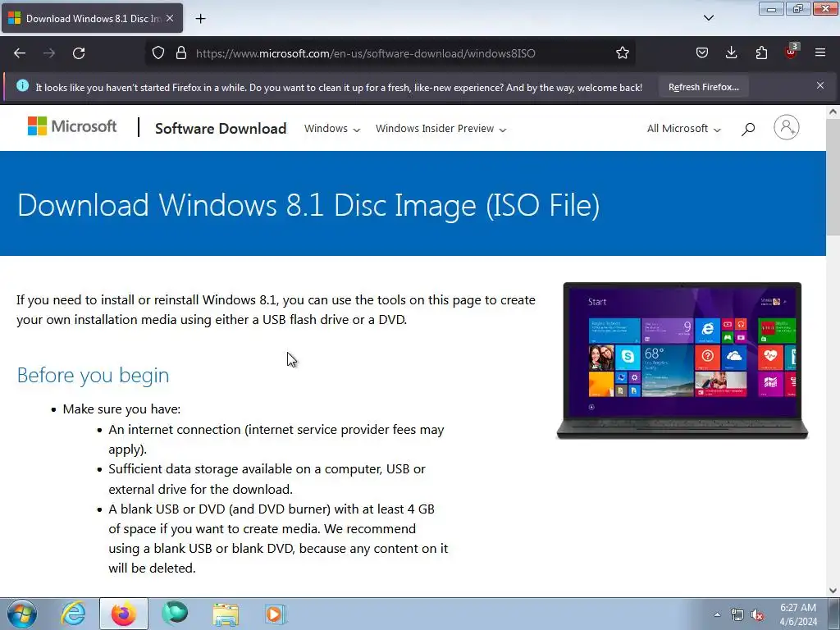Click the muted volume tray icon
The height and width of the screenshot is (630, 840).
(x=757, y=615)
